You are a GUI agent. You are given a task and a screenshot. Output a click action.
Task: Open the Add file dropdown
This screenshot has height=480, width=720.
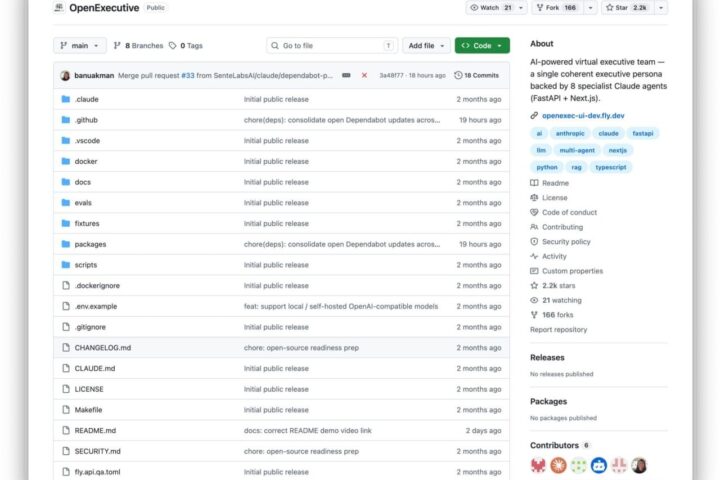pyautogui.click(x=426, y=45)
